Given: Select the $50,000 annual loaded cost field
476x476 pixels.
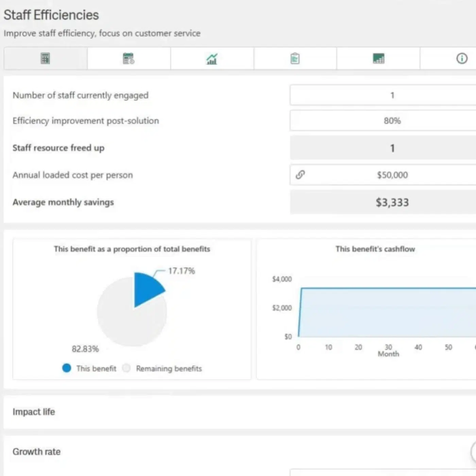Looking at the screenshot, I should [392, 175].
